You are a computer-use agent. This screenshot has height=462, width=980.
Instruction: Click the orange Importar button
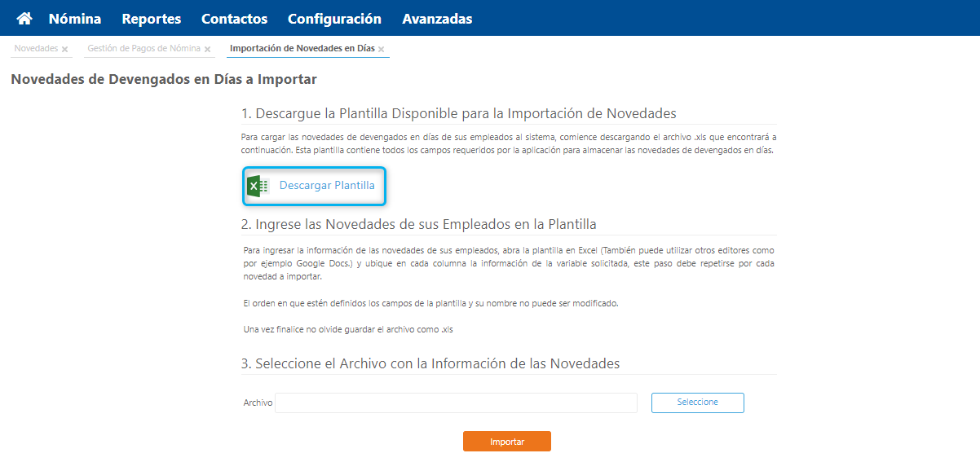(507, 442)
